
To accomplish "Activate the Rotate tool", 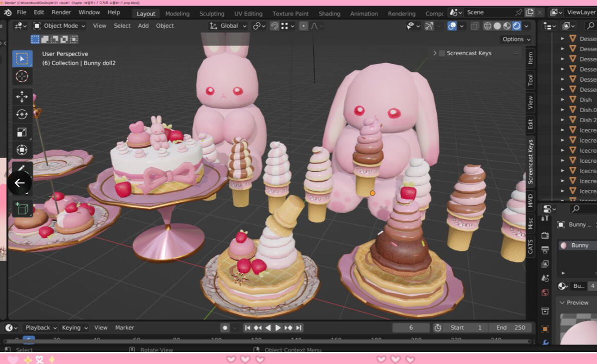I will (x=21, y=114).
